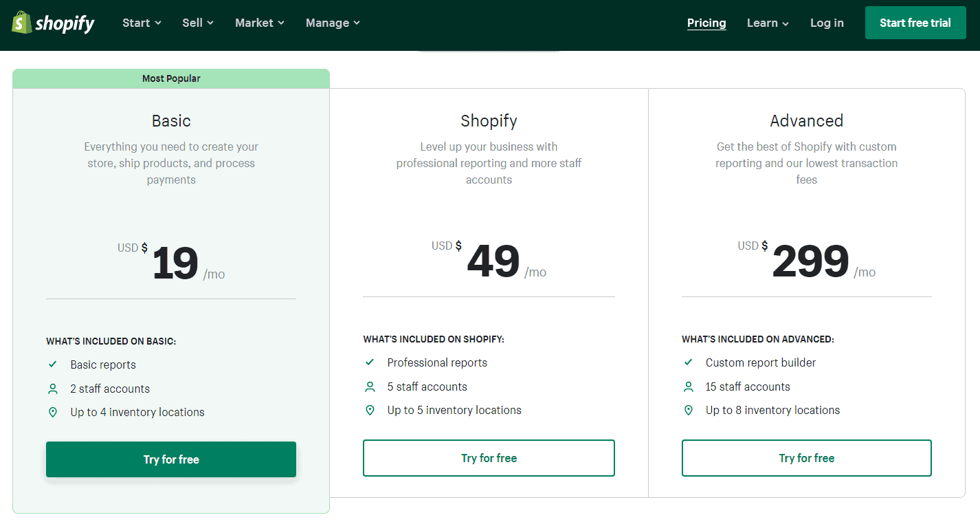This screenshot has width=980, height=522.
Task: Expand the Manage dropdown menu
Action: coord(333,23)
